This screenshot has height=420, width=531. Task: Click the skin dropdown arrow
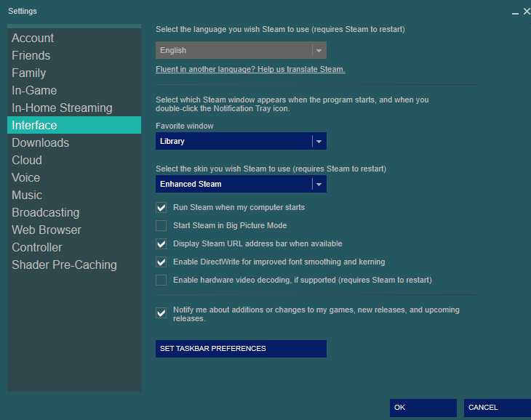[x=319, y=185]
